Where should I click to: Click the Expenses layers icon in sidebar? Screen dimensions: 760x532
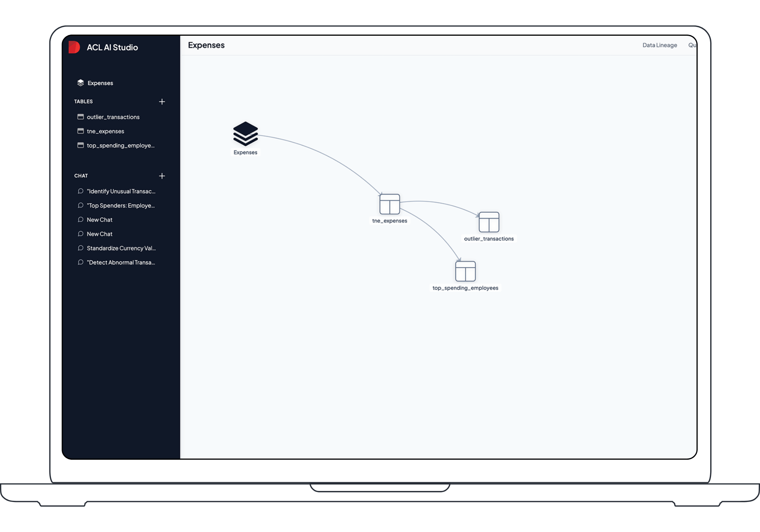point(81,82)
